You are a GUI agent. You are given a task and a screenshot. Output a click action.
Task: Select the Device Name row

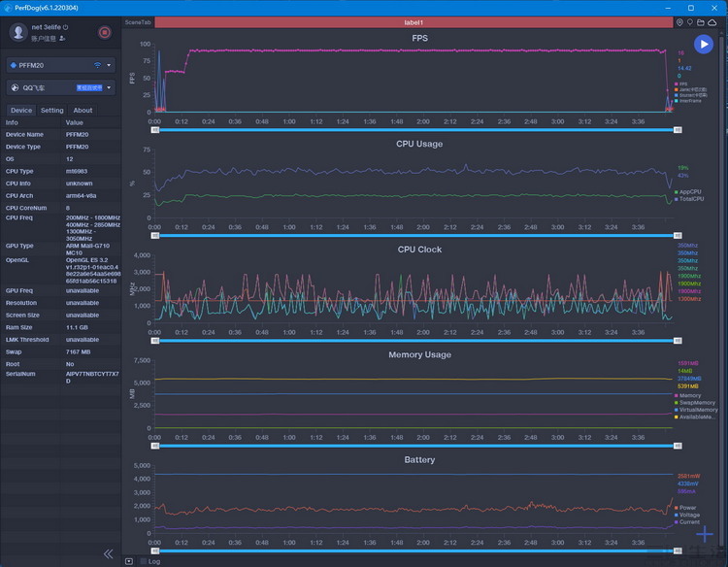[x=61, y=135]
